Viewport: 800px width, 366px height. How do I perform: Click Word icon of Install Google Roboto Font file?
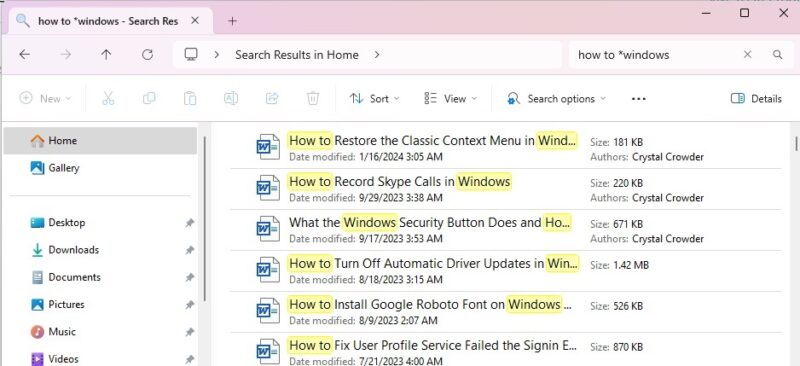point(268,310)
